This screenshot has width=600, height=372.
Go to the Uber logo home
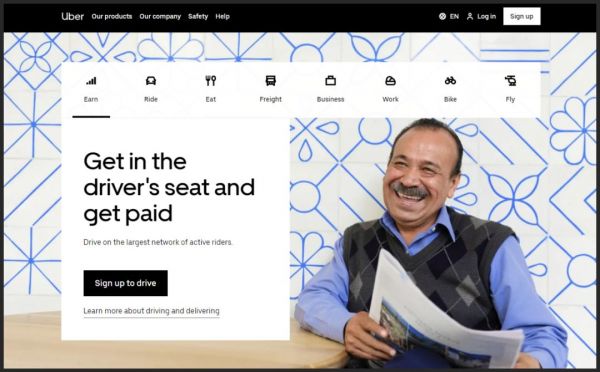point(72,16)
